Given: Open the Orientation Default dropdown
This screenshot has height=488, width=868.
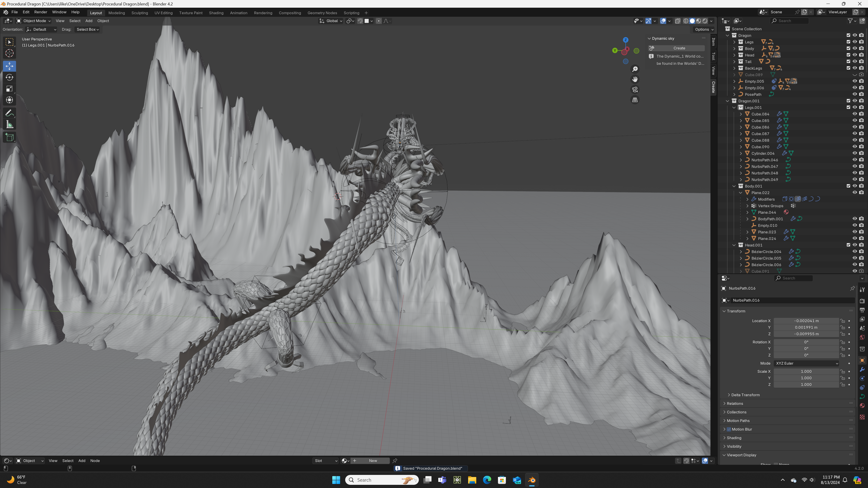Looking at the screenshot, I should point(42,29).
